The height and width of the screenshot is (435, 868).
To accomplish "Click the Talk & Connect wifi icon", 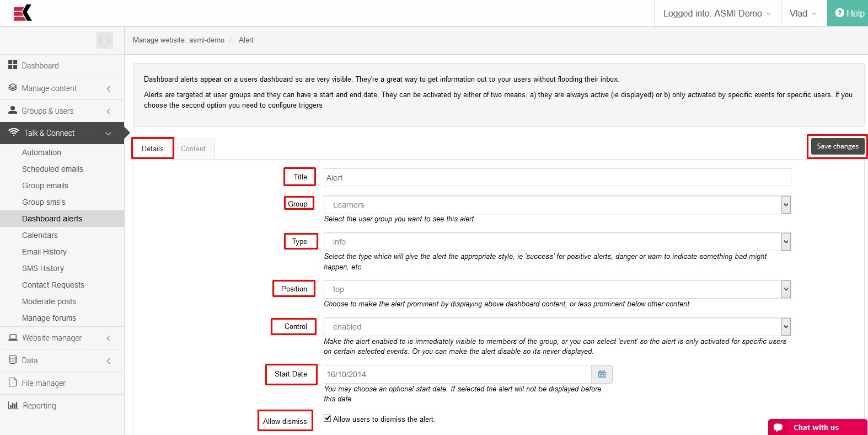I will click(14, 132).
